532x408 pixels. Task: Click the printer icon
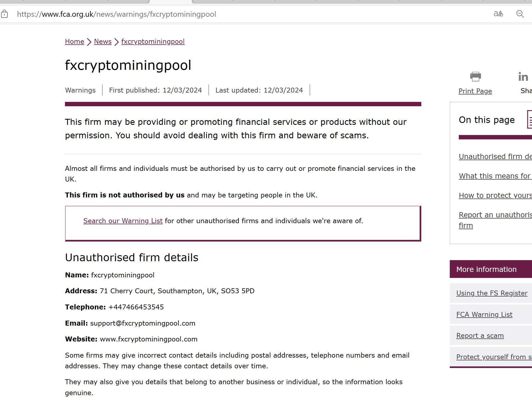tap(475, 77)
